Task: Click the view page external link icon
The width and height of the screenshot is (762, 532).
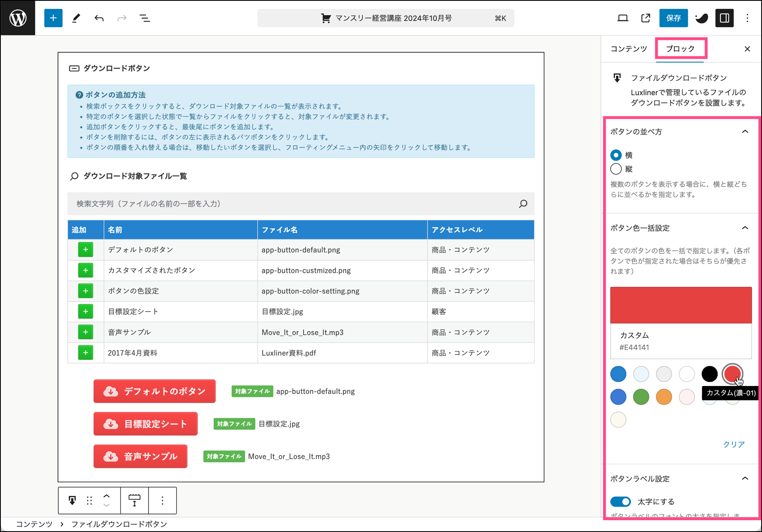Action: click(645, 18)
